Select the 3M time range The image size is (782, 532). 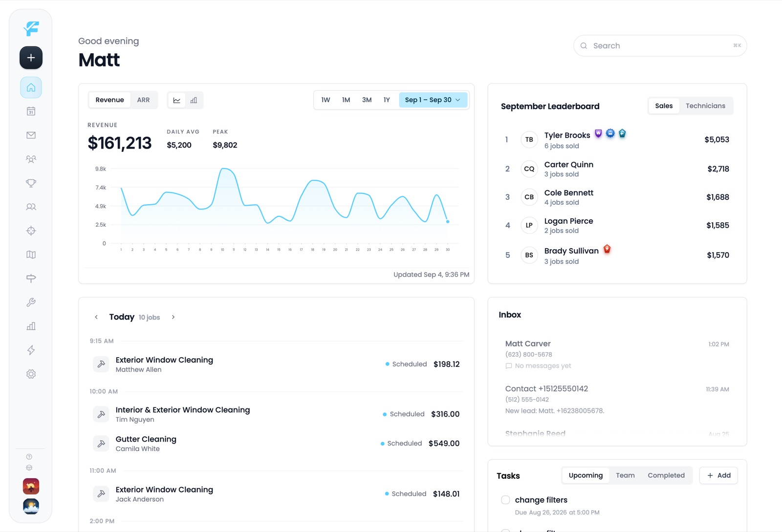[367, 100]
